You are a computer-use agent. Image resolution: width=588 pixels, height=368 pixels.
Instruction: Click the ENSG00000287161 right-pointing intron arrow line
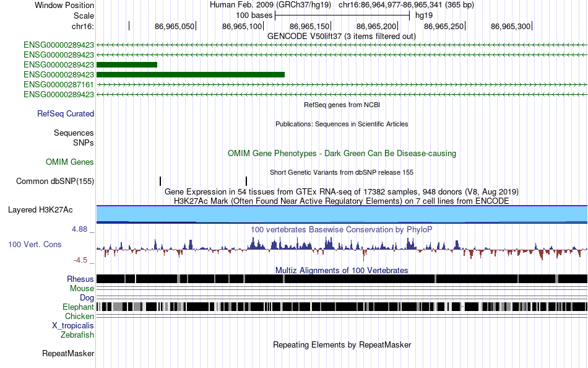pos(342,84)
